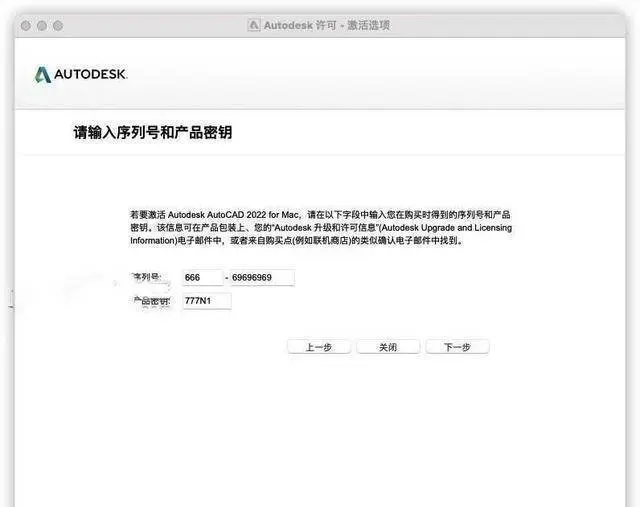Click the paragraph mentioning Autodesk AutoCAD 2022 for Mac
Screen dimensions: 640x507
tap(321, 227)
